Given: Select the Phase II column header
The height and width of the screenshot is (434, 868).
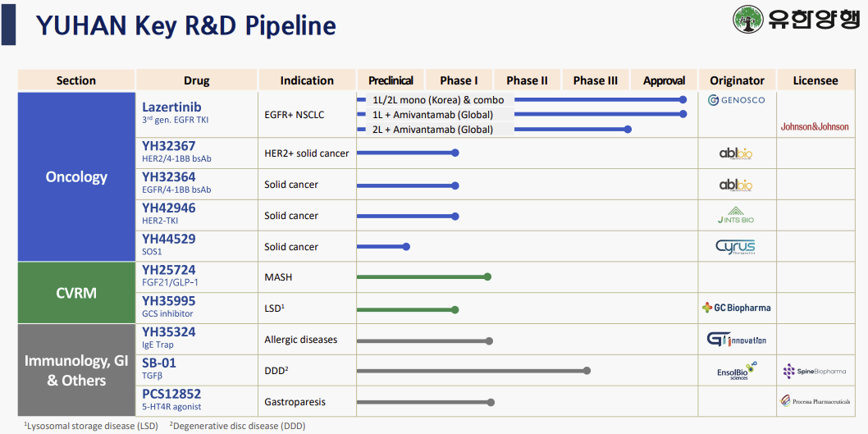Looking at the screenshot, I should coord(527,80).
